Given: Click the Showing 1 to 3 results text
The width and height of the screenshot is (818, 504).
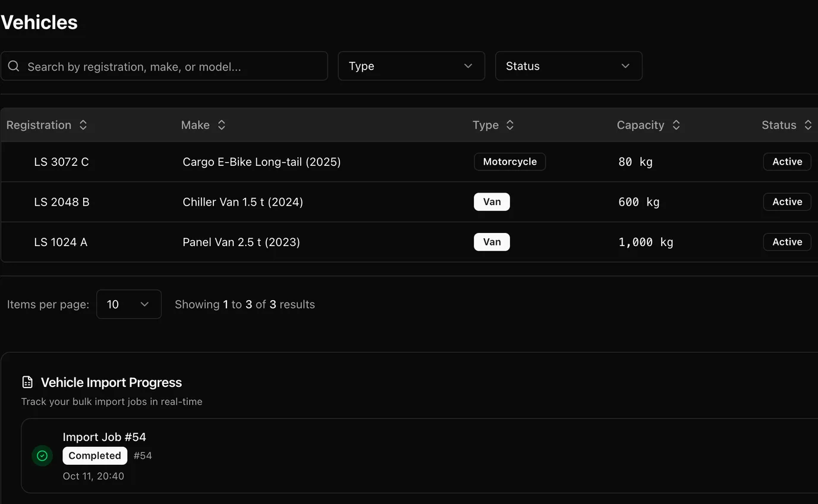Looking at the screenshot, I should pos(245,304).
